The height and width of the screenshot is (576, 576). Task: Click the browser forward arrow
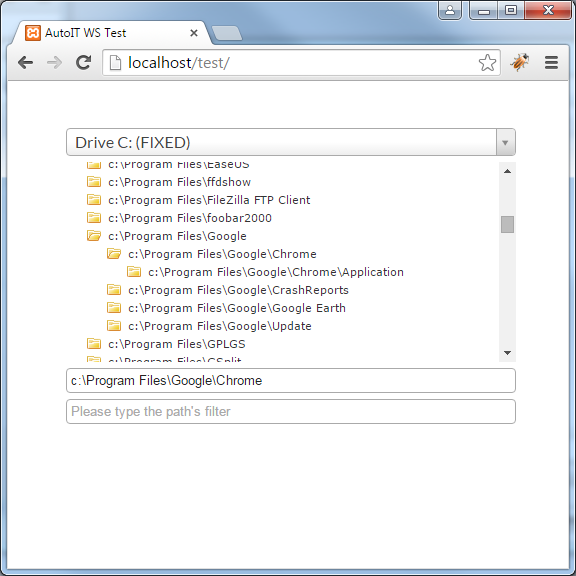[54, 62]
